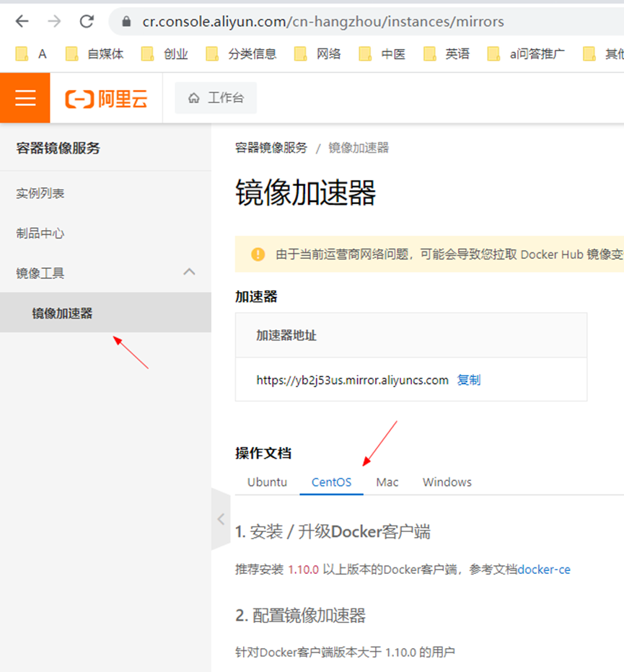The width and height of the screenshot is (624, 672).
Task: Open the 英语 bookmark folder
Action: point(446,54)
